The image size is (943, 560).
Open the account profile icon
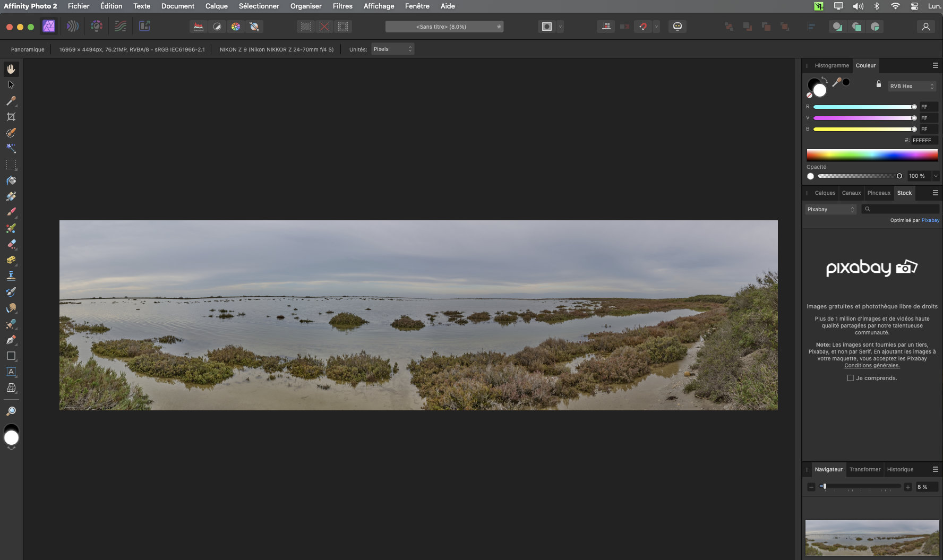tap(925, 27)
